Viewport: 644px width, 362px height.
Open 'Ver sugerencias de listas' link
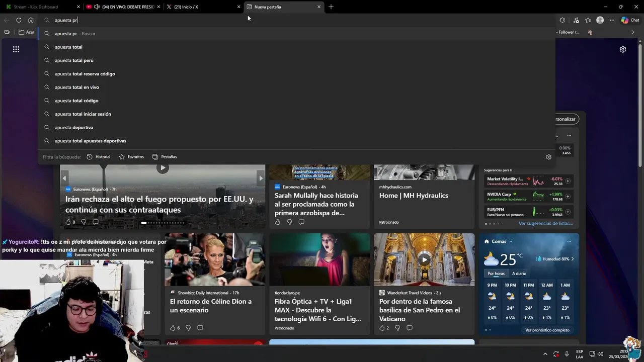[545, 223]
